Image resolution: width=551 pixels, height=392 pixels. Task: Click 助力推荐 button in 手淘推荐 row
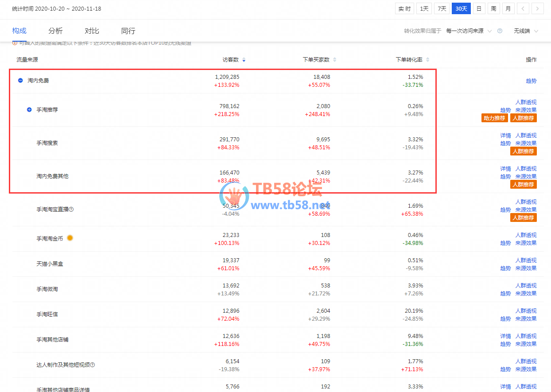pyautogui.click(x=494, y=118)
